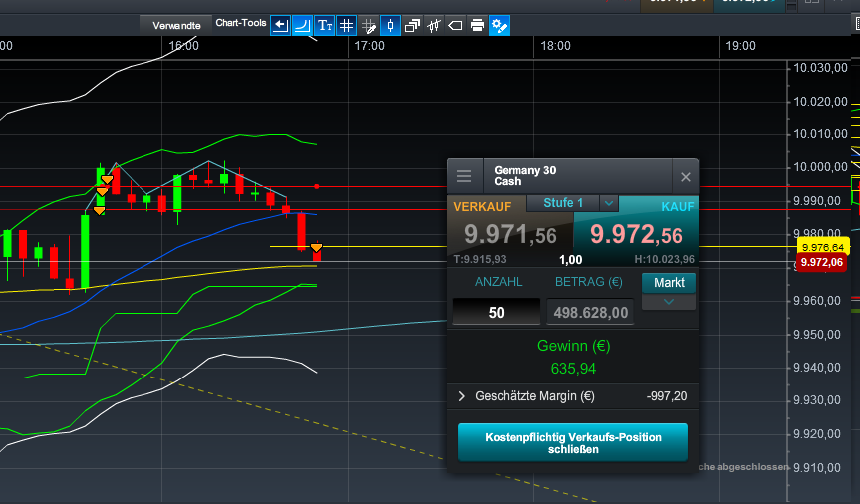Click the Germany 30 Cash title
Screen dimensions: 860x504
(525, 176)
